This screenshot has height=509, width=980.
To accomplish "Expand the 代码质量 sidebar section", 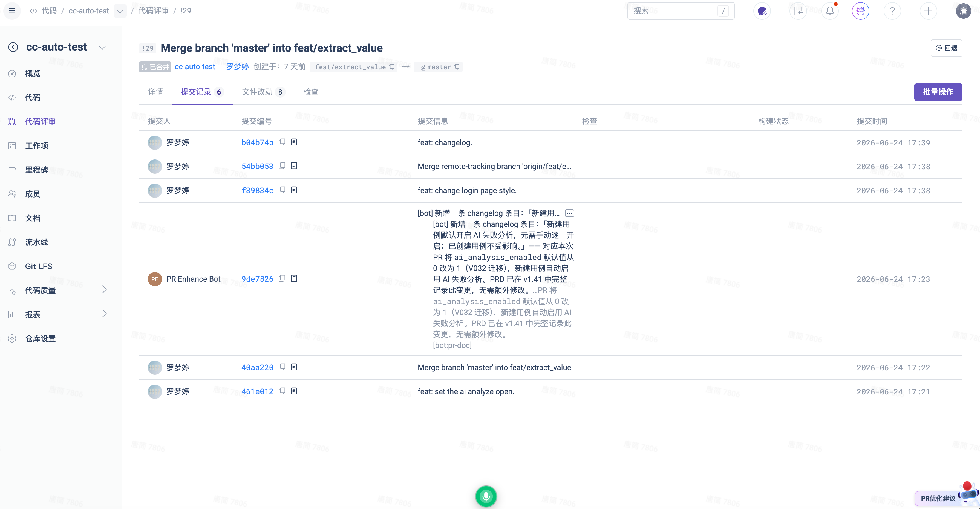I will [105, 290].
